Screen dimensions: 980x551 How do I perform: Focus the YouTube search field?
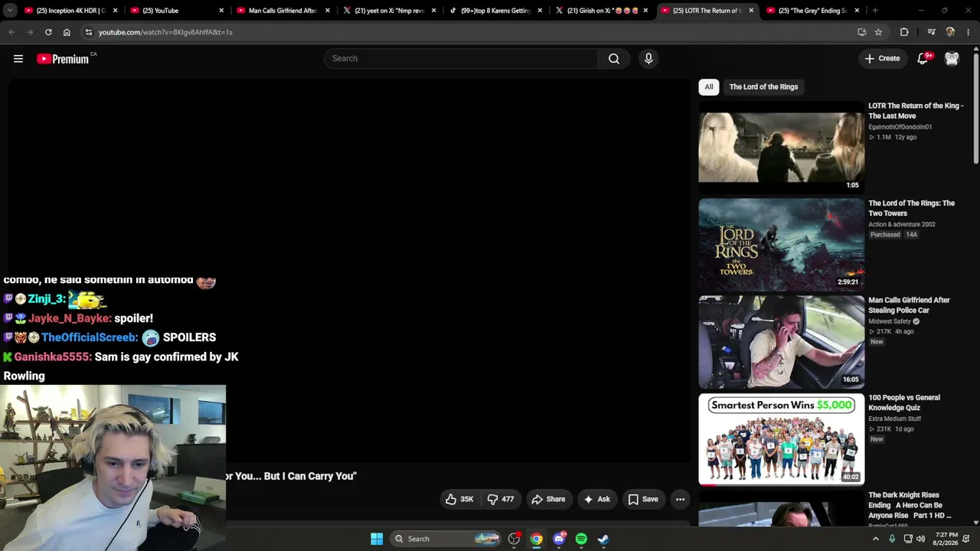point(462,59)
